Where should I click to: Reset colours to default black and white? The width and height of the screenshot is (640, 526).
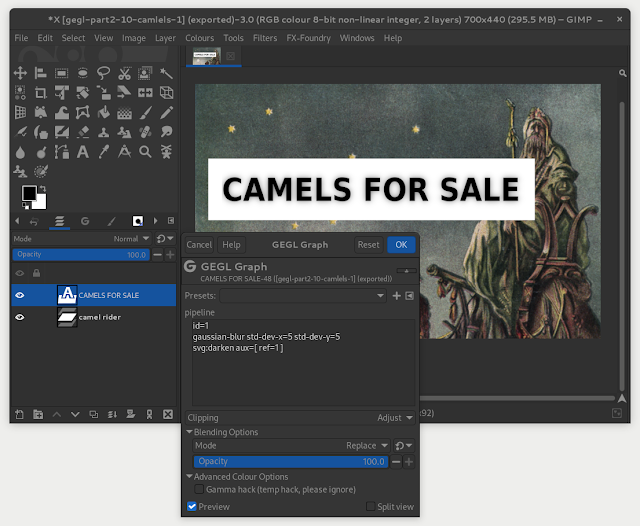coord(25,206)
